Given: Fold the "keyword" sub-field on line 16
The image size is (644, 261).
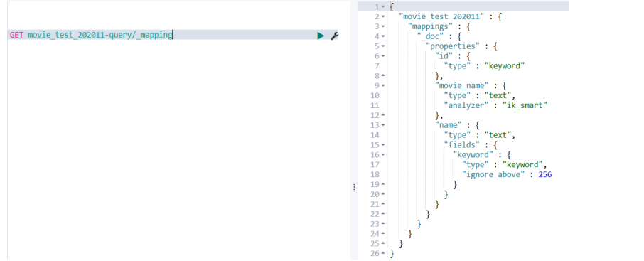Looking at the screenshot, I should pyautogui.click(x=383, y=155).
